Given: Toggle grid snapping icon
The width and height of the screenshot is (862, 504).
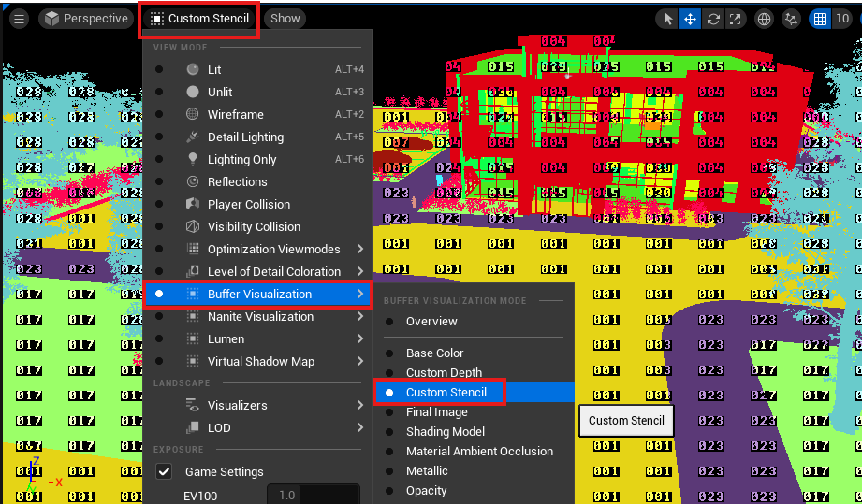Looking at the screenshot, I should click(820, 19).
